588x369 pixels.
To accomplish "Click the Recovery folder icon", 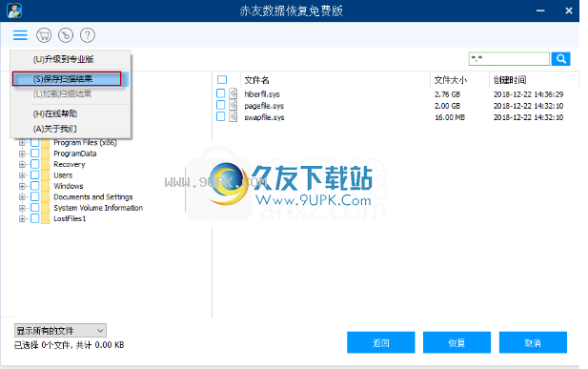I will 46,164.
